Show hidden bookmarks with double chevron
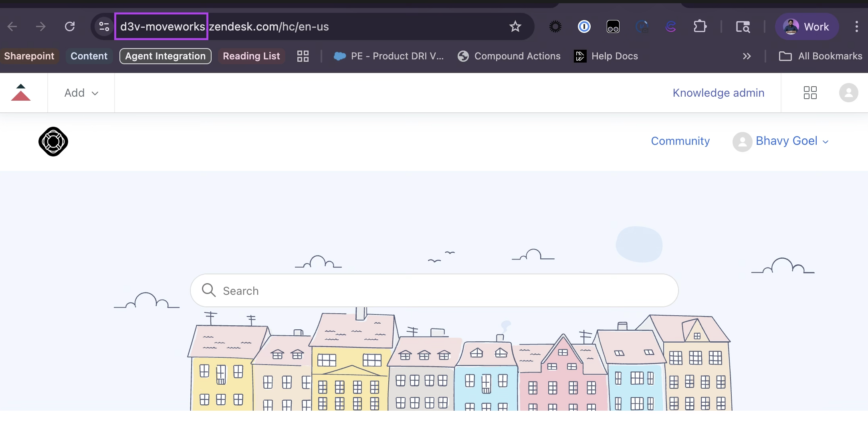868x438 pixels. click(x=747, y=56)
